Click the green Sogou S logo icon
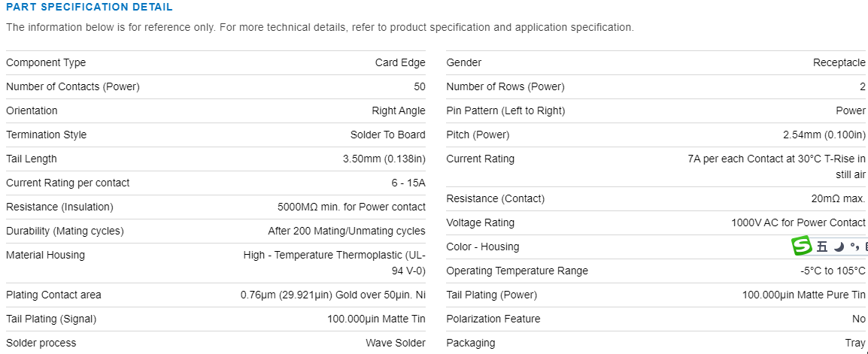The height and width of the screenshot is (354, 868). point(803,246)
